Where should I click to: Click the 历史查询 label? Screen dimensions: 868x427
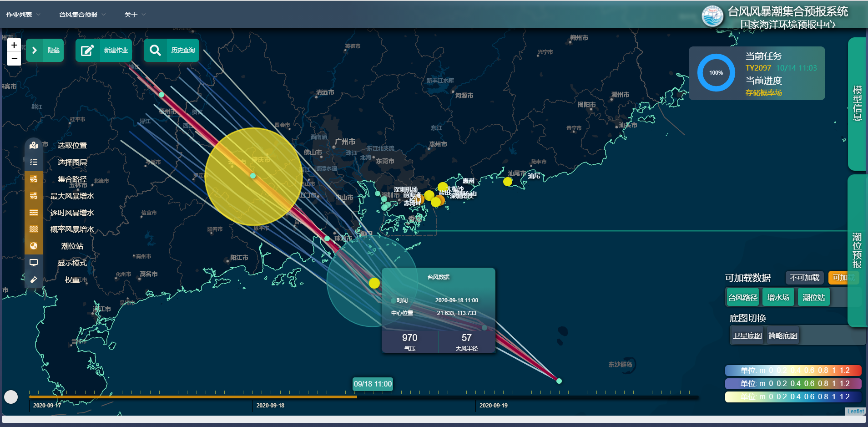click(x=183, y=50)
